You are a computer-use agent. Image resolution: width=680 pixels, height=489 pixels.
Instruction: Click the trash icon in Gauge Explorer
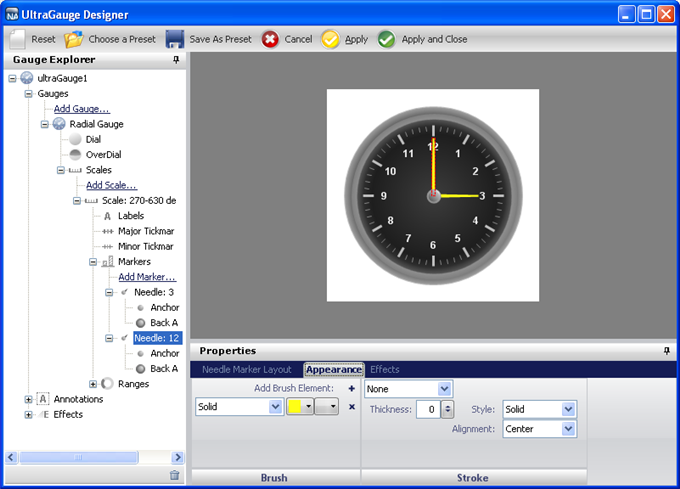[175, 475]
